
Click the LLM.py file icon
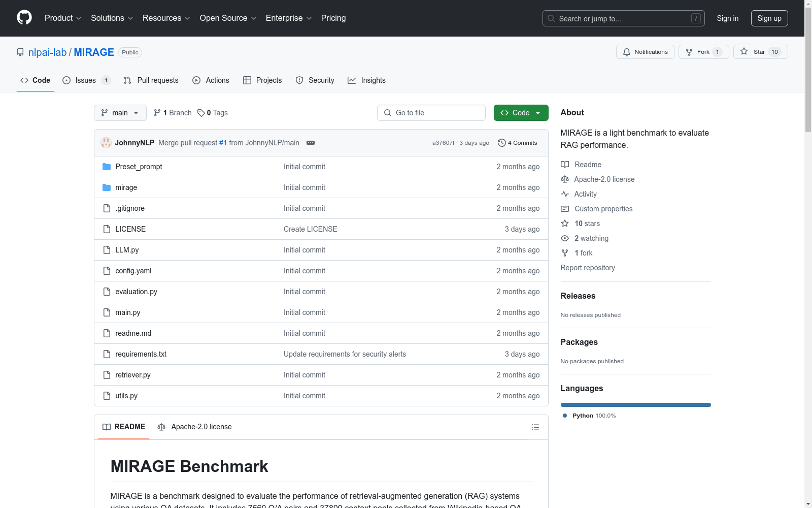(x=107, y=250)
